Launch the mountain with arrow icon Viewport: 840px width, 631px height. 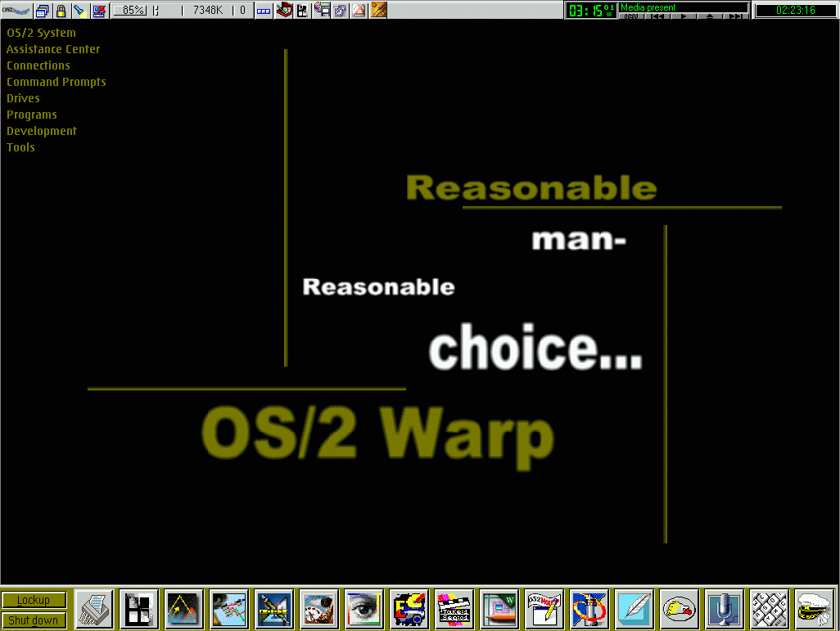point(184,609)
